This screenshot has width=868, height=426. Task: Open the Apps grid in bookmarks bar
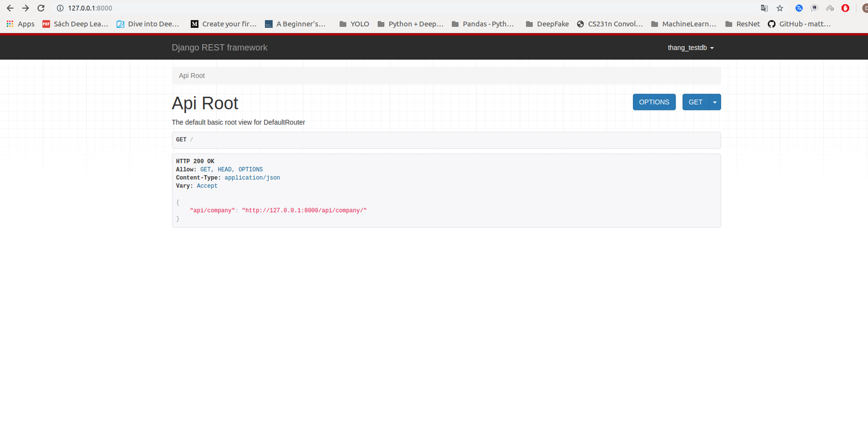(20, 24)
